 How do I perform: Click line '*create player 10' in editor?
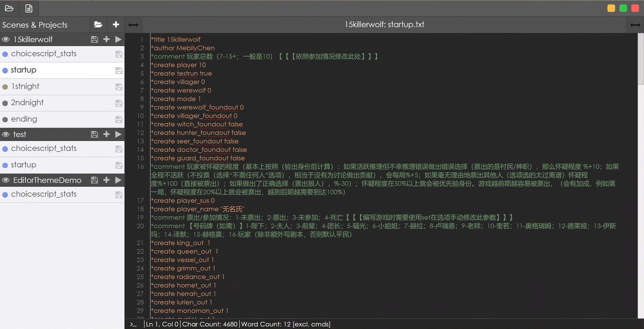point(178,65)
